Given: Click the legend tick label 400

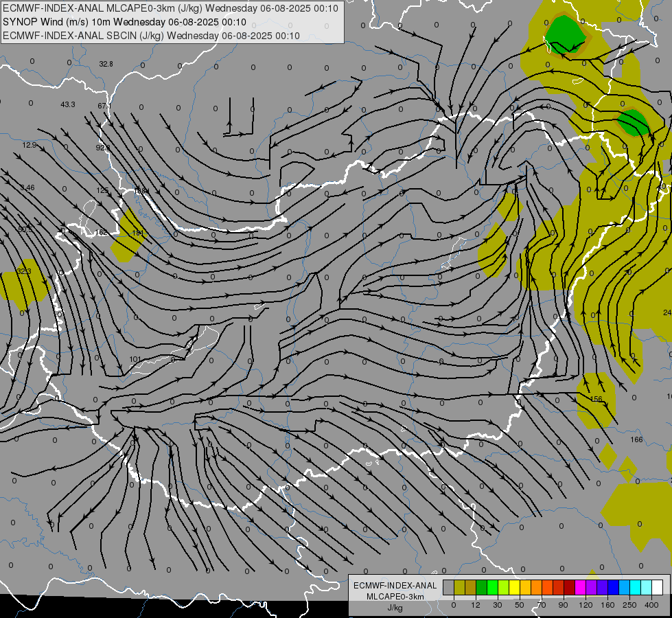Looking at the screenshot, I should tap(651, 605).
